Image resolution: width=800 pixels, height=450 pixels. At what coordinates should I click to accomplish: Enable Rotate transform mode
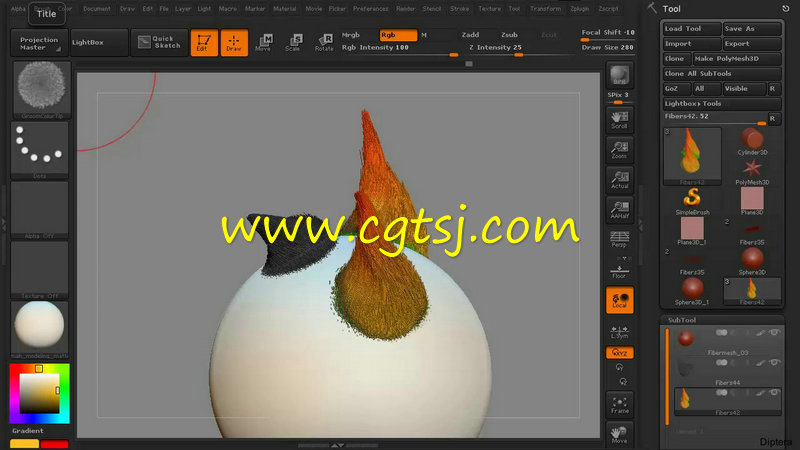[324, 42]
